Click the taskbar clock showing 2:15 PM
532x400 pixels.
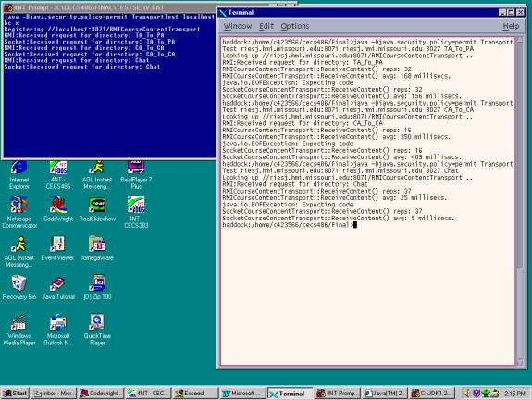[x=514, y=394]
